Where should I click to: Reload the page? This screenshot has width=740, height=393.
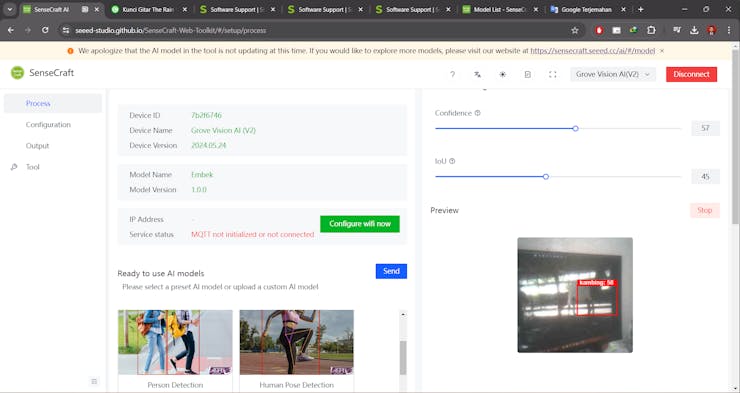point(45,30)
